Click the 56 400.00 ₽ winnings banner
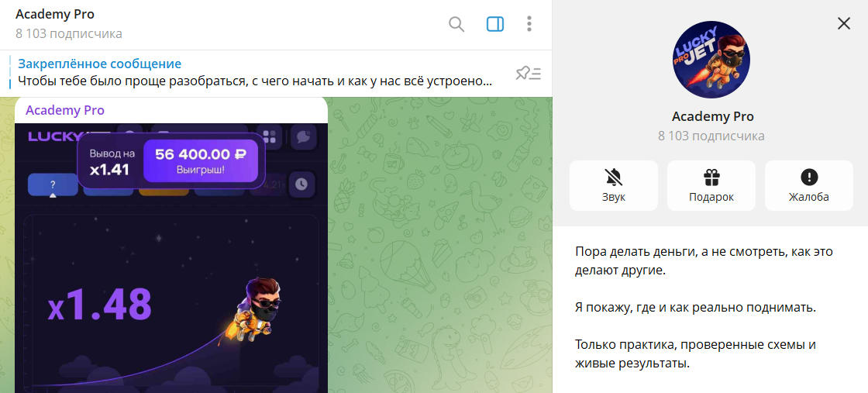 200,161
